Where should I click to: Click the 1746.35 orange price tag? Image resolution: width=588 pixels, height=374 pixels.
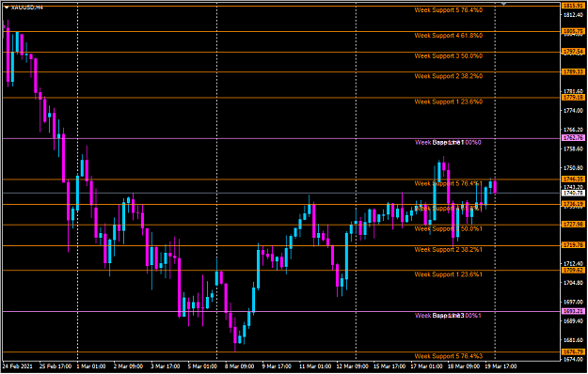click(573, 179)
